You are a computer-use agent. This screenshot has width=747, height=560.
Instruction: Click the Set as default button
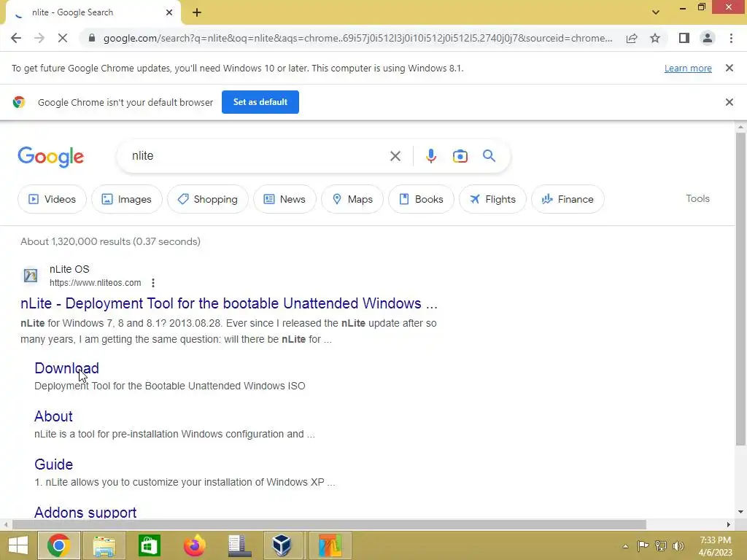[x=260, y=102]
